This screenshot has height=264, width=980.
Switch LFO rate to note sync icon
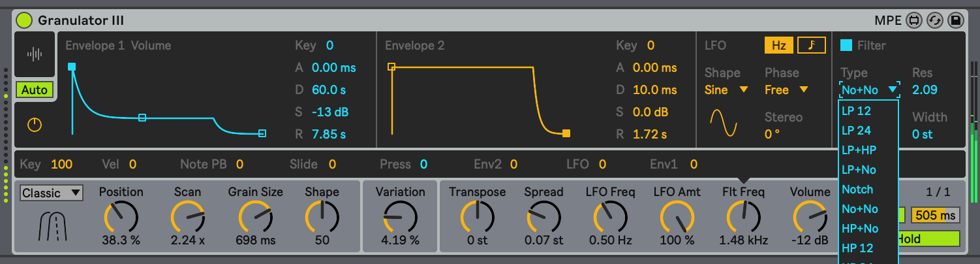[x=811, y=45]
